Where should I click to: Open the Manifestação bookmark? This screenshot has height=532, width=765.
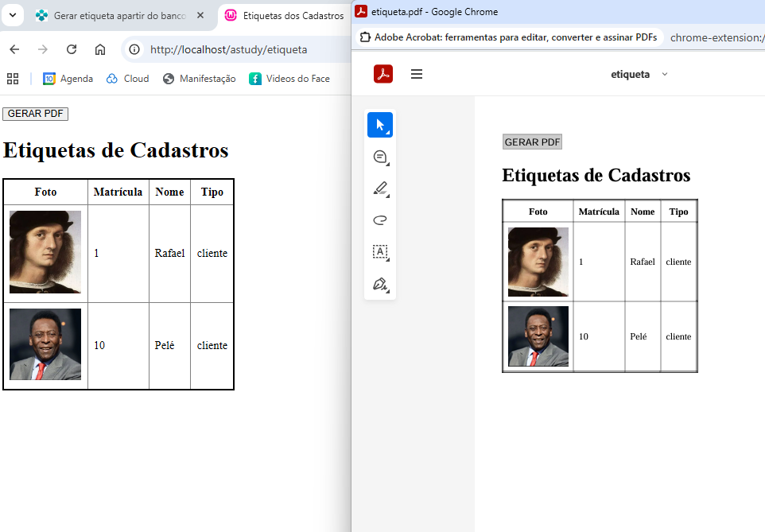199,79
